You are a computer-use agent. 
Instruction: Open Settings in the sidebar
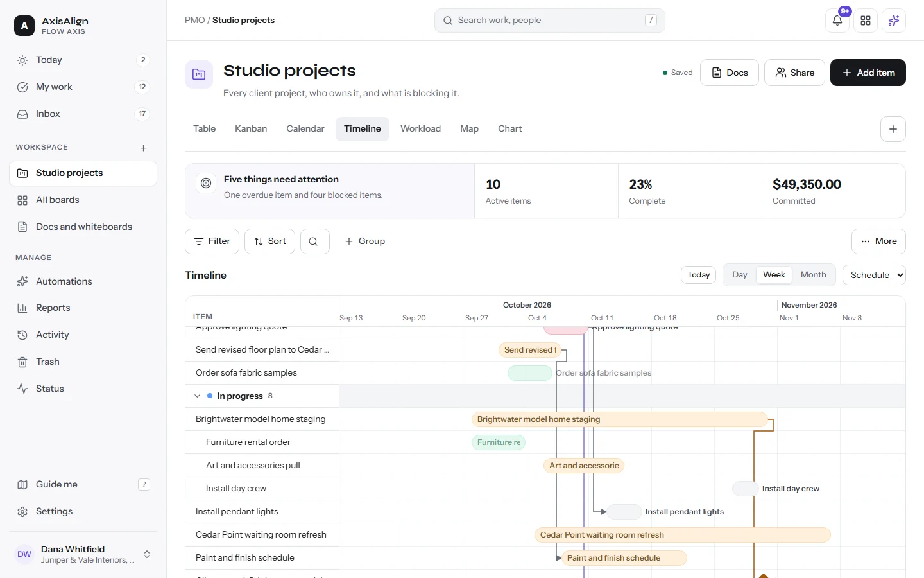(x=83, y=512)
